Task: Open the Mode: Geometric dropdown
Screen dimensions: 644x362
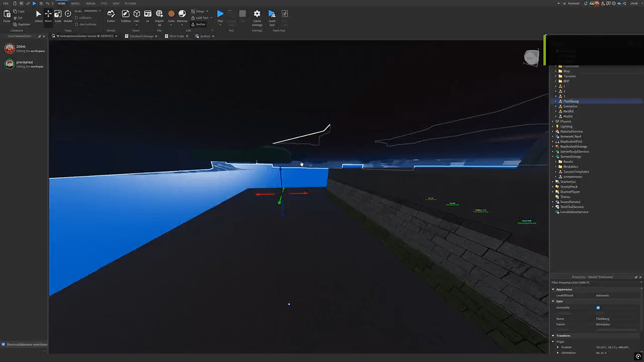Action: 92,11
